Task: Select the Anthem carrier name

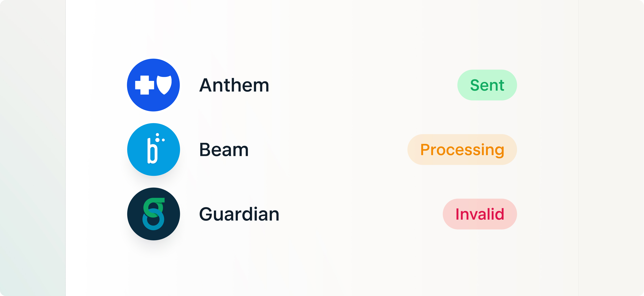Action: 234,85
